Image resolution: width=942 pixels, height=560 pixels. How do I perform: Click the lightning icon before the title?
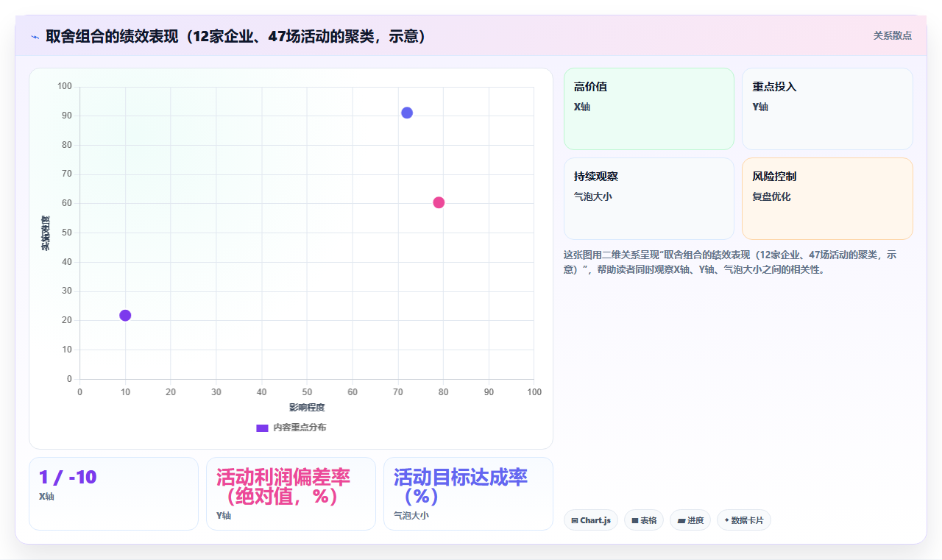pyautogui.click(x=35, y=37)
